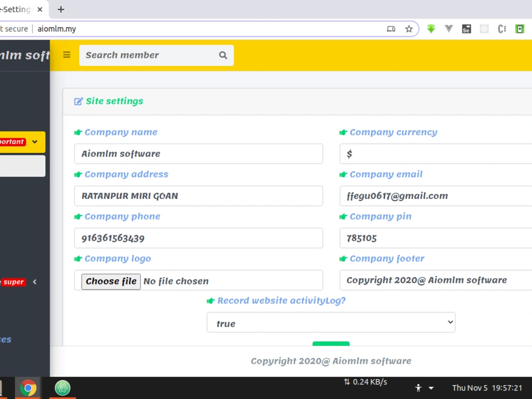Image resolution: width=532 pixels, height=399 pixels.
Task: Click the Choose file button
Action: (x=111, y=281)
